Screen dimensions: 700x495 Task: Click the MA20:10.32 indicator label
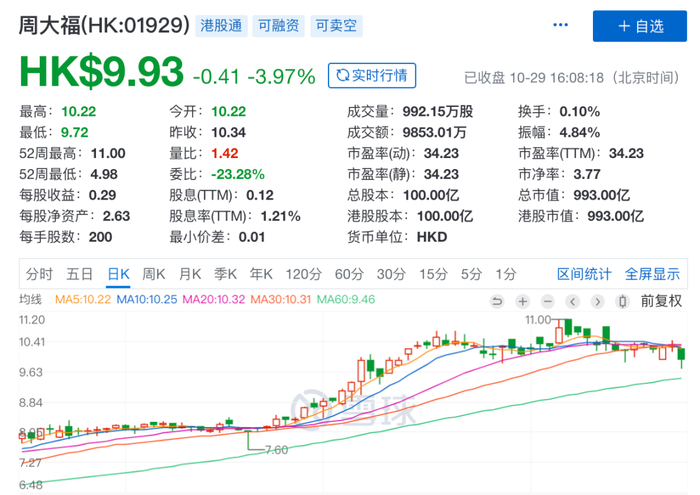(x=214, y=299)
